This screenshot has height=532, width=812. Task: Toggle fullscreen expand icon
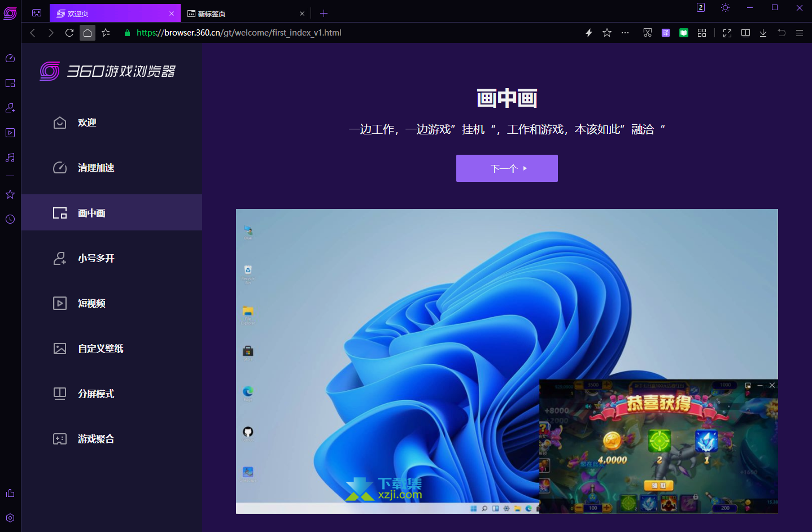coord(727,33)
